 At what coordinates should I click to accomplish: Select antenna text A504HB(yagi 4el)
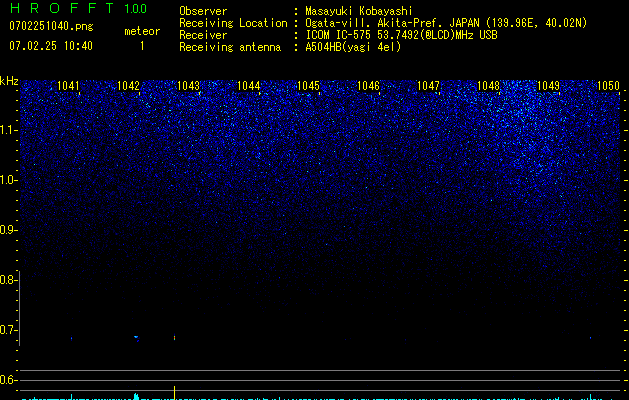353,47
